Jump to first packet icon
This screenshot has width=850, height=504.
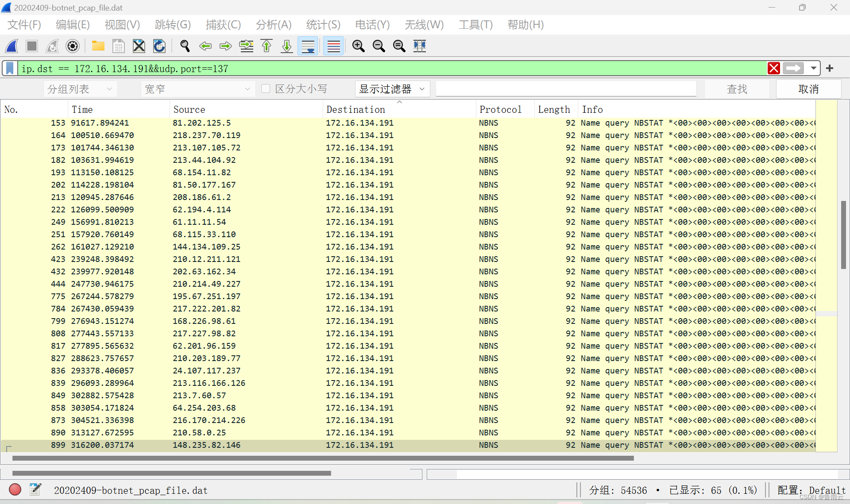pos(267,46)
